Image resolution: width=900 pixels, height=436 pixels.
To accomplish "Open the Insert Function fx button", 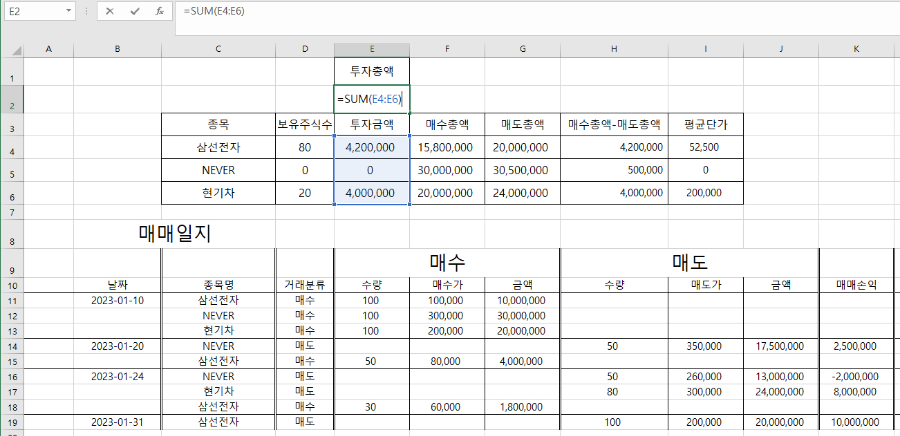I will 160,11.
